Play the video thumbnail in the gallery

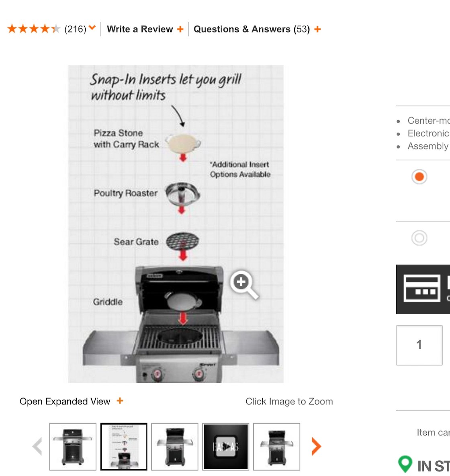[x=226, y=446]
